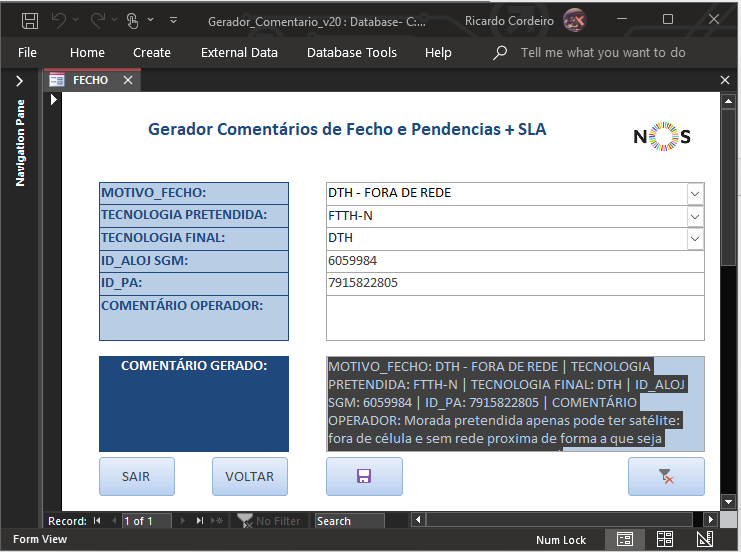Open TECNOLOGIA FINAL dropdown arrow
The width and height of the screenshot is (741, 552).
coord(695,239)
